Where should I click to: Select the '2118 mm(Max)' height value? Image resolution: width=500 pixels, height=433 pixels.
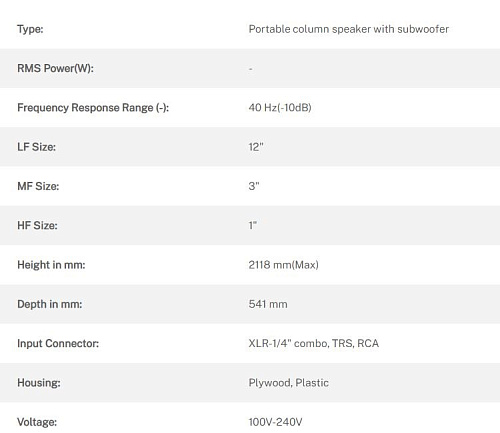click(x=284, y=265)
